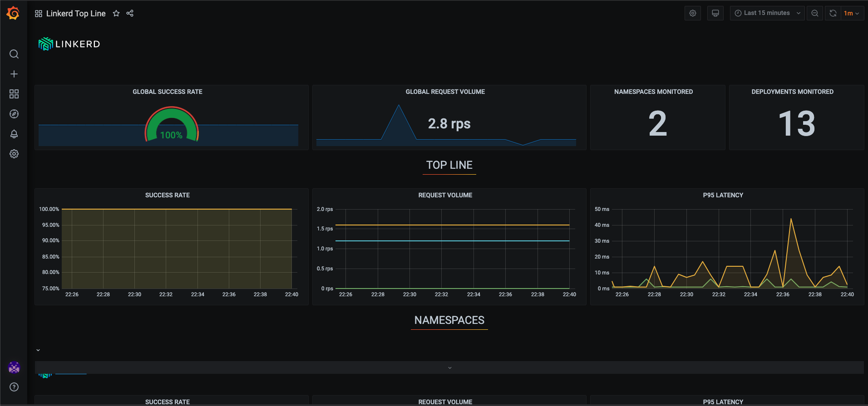
Task: Expand the collapsed namespace row bar chevron
Action: pos(449,367)
